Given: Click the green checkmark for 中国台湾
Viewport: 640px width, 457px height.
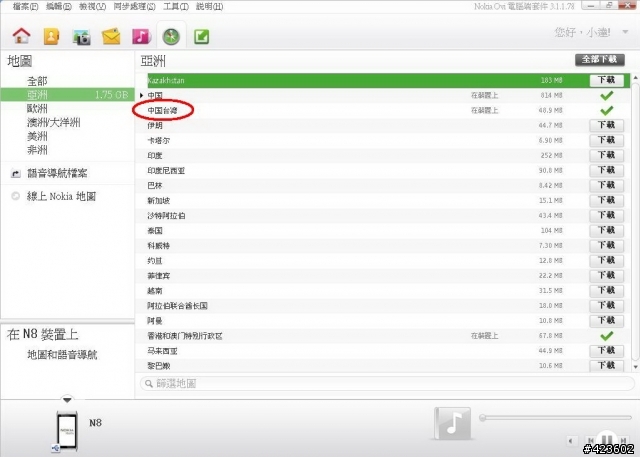Looking at the screenshot, I should tap(607, 111).
